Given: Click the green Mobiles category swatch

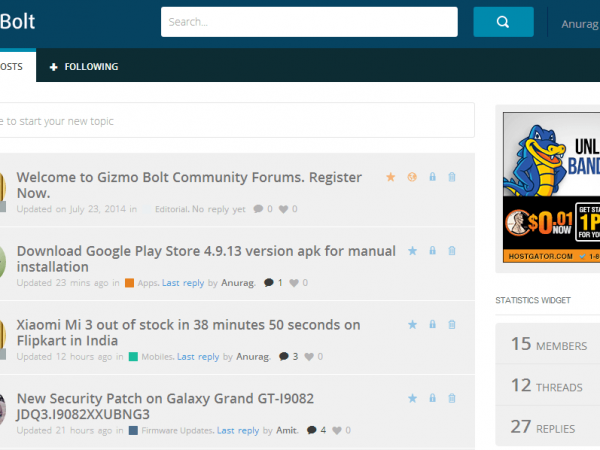Looking at the screenshot, I should coord(133,357).
